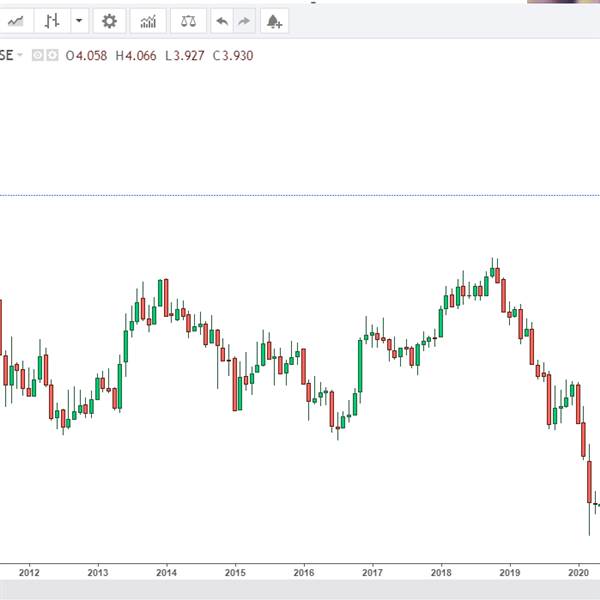This screenshot has width=600, height=600.
Task: Click the high value H4.066
Action: 136,56
